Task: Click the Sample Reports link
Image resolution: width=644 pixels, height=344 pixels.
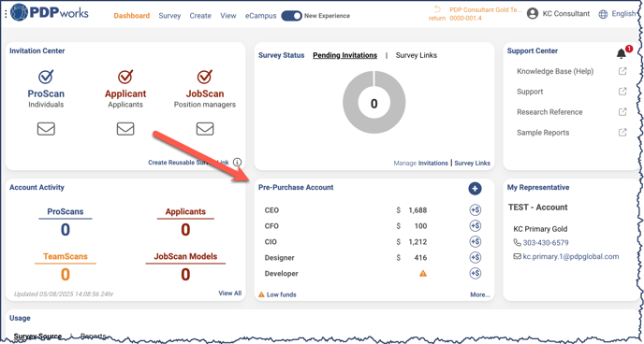Action: pos(543,133)
